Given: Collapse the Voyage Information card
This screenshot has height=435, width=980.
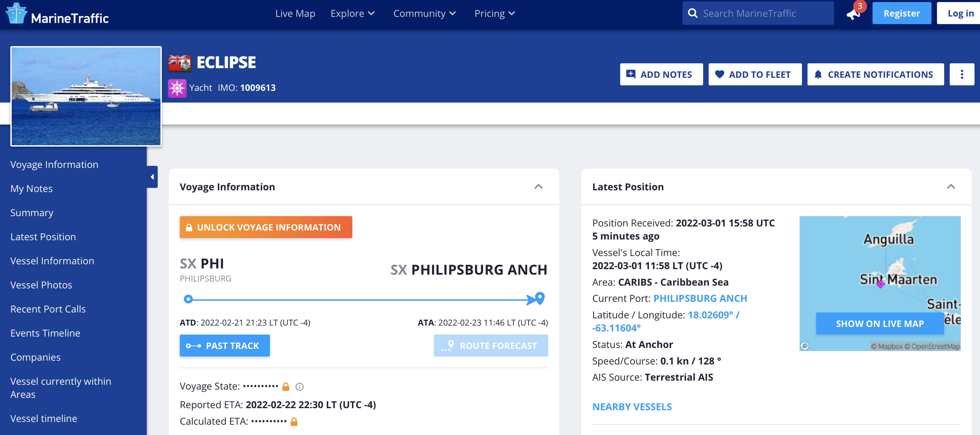Looking at the screenshot, I should (538, 187).
